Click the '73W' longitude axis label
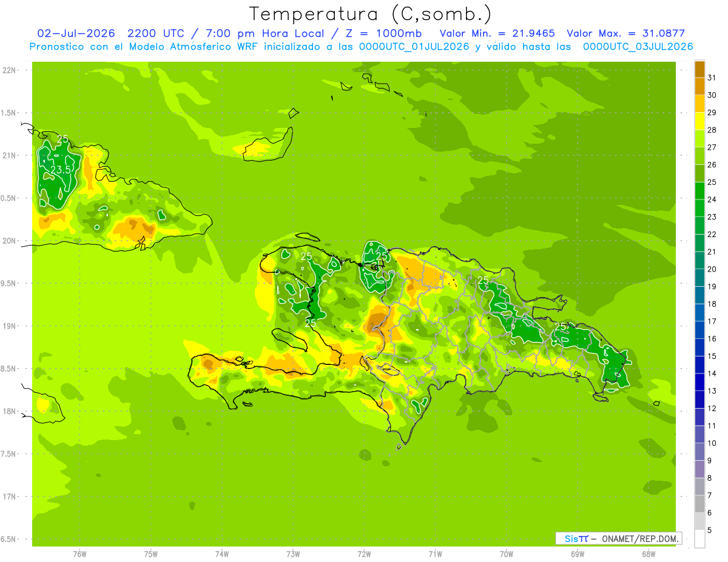 click(x=293, y=554)
